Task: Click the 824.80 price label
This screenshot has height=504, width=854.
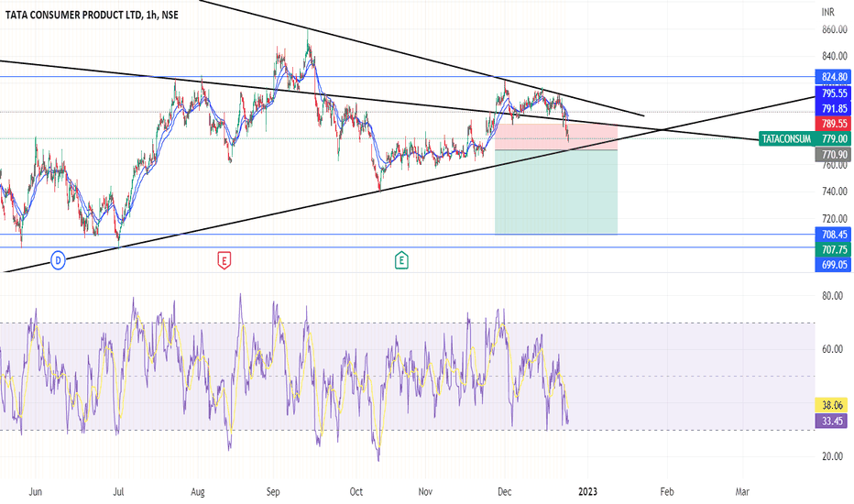Action: [x=833, y=77]
